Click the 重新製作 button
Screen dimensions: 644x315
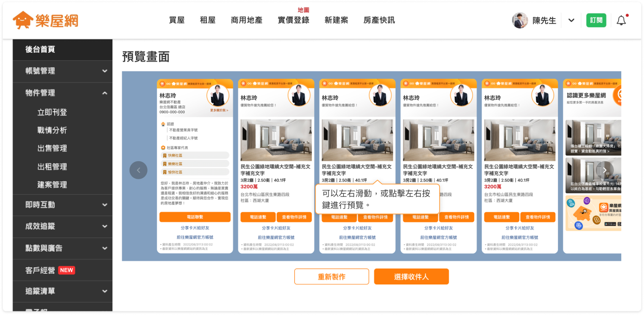pos(331,277)
